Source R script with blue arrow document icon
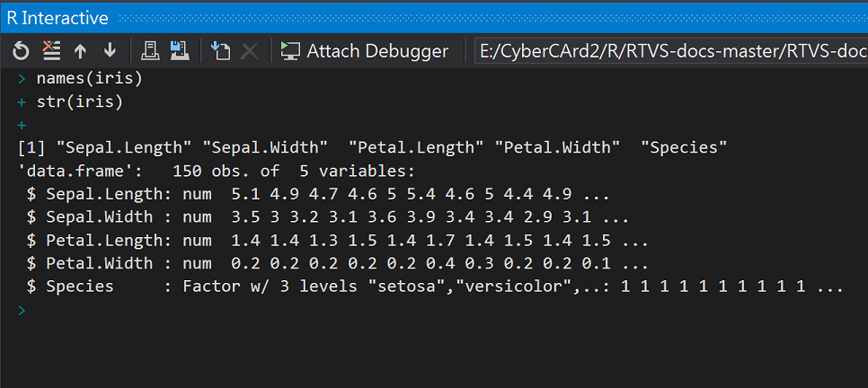 click(220, 51)
